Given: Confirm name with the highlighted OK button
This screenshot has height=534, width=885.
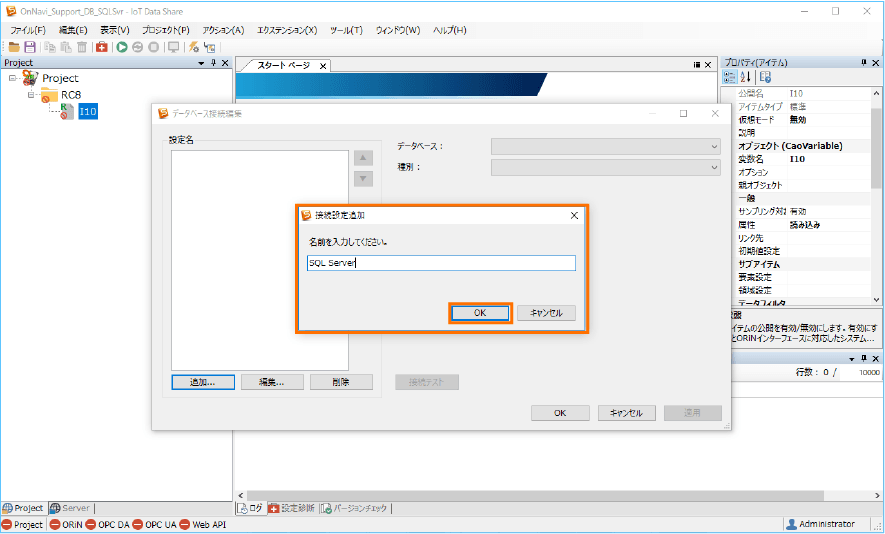Looking at the screenshot, I should 480,313.
